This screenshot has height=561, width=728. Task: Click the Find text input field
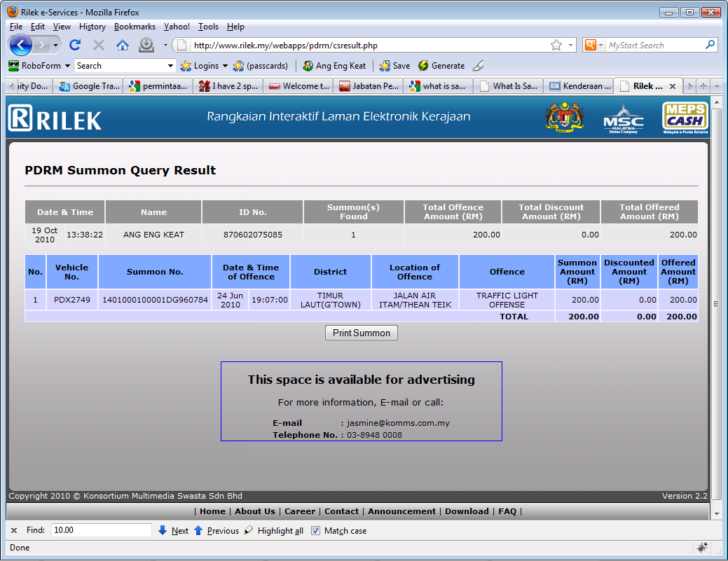[101, 530]
